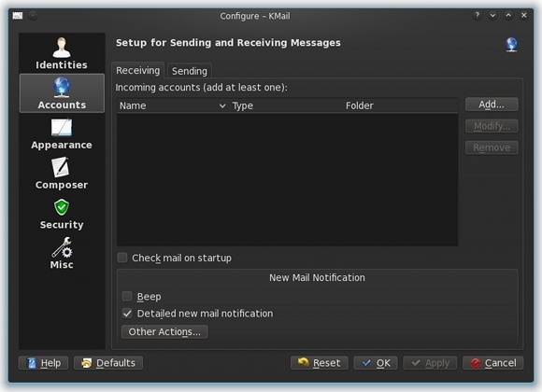Click the Add... account button
This screenshot has width=542, height=392.
(x=492, y=105)
